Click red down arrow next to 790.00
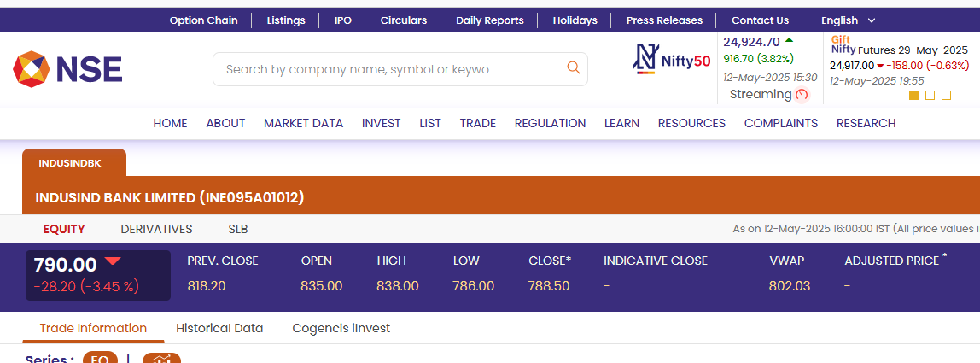980x363 pixels. [x=114, y=261]
